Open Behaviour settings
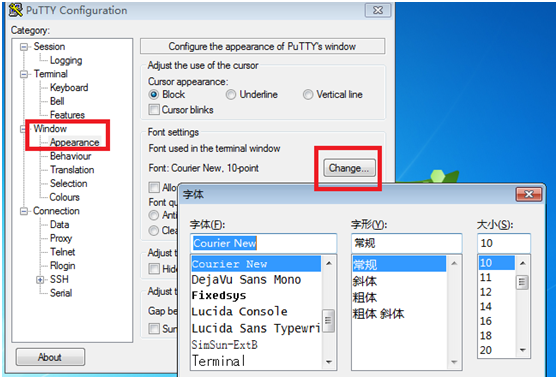Image resolution: width=558 pixels, height=379 pixels. coord(70,156)
